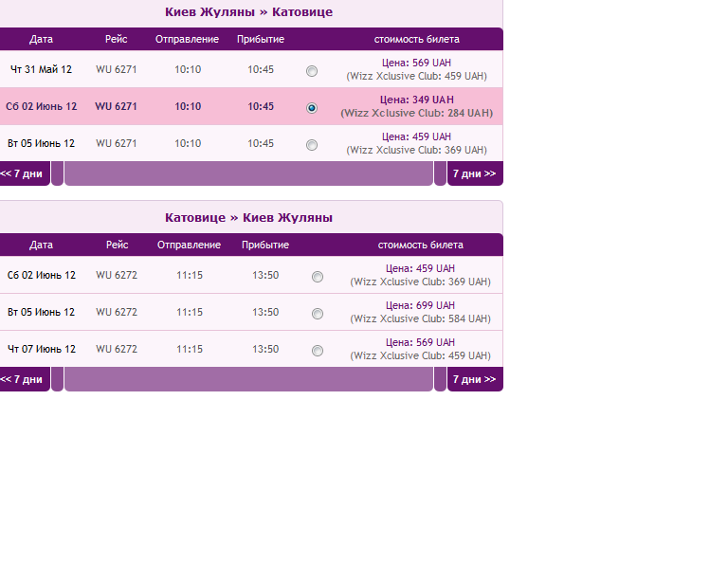Image resolution: width=728 pixels, height=582 pixels.
Task: Click the Киев Жуляны » Катовице route title
Action: point(248,12)
